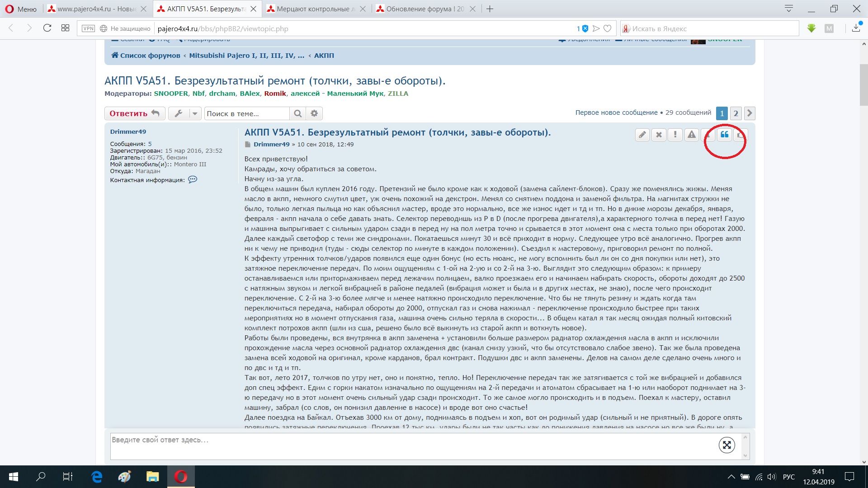The image size is (868, 488).
Task: Expand reply editor to full size
Action: point(726,445)
